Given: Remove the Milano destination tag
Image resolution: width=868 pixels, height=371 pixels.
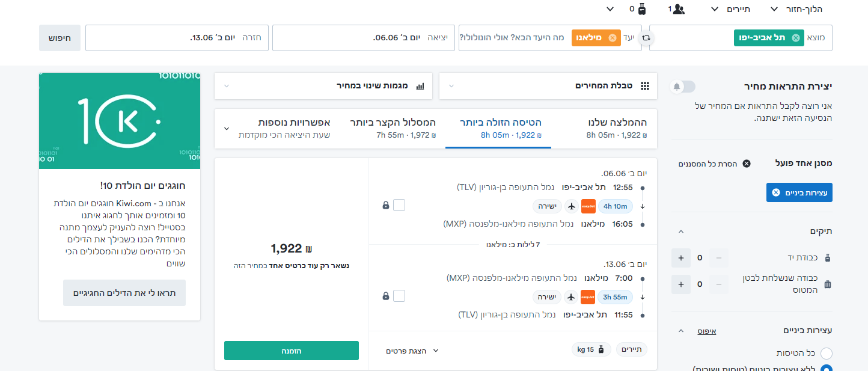Looking at the screenshot, I should click(x=613, y=38).
